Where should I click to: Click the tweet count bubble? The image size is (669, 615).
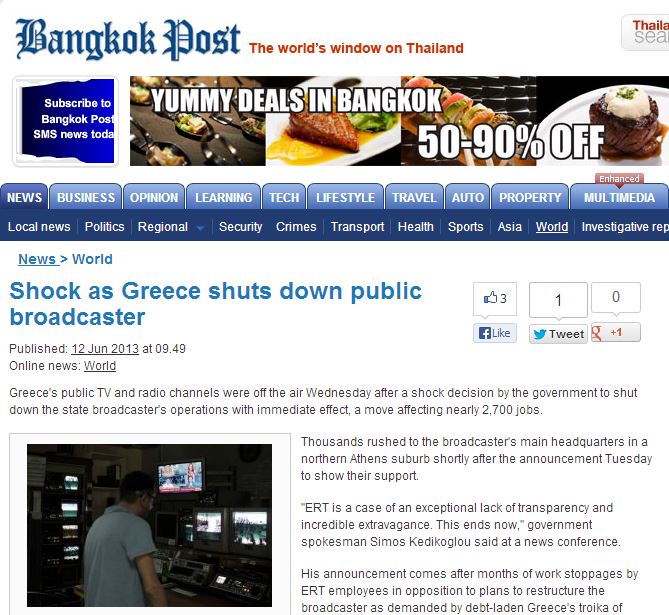pyautogui.click(x=558, y=300)
